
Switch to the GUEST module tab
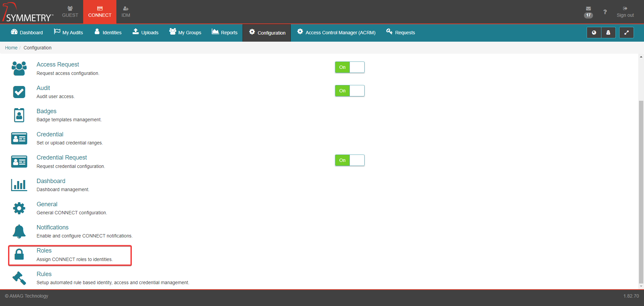coord(70,12)
